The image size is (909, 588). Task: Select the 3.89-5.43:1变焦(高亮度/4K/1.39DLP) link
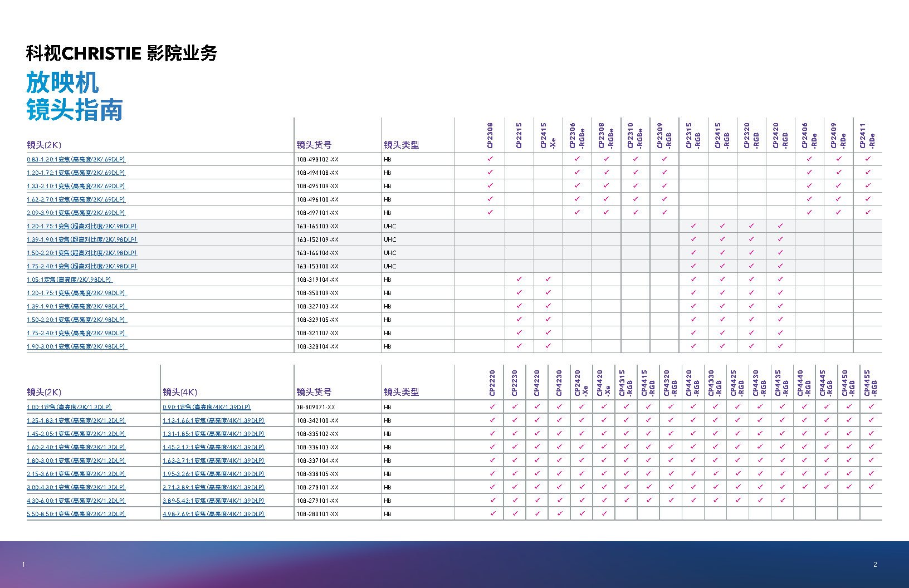click(x=212, y=501)
